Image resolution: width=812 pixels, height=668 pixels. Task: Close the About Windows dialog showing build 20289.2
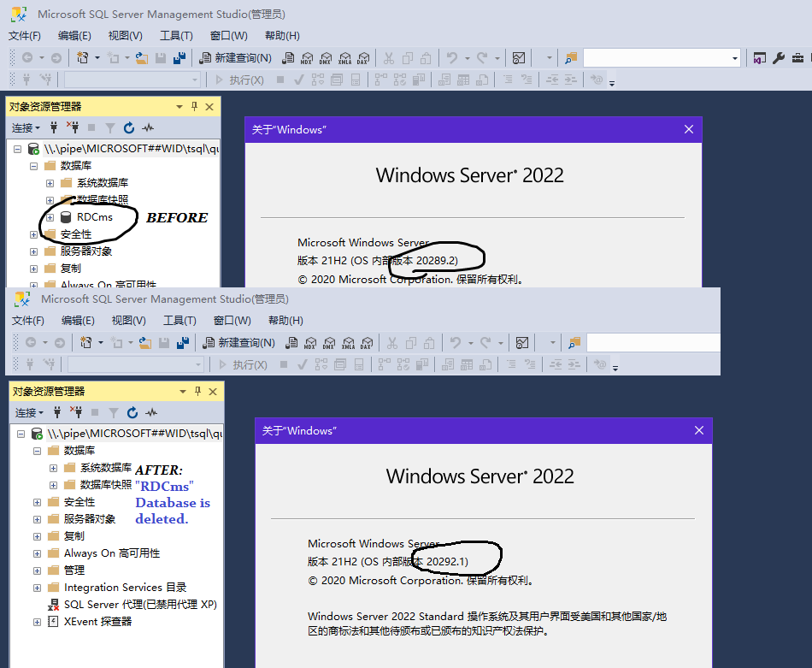click(x=689, y=129)
